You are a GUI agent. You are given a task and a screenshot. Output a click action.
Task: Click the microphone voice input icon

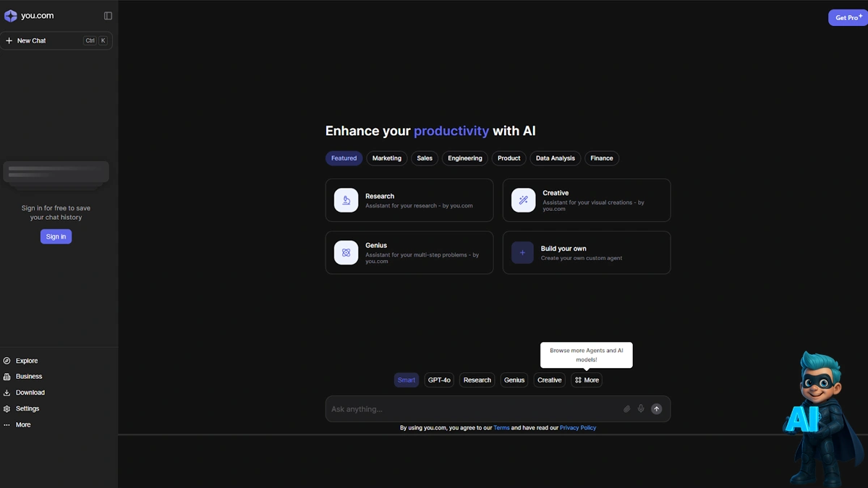pos(641,409)
